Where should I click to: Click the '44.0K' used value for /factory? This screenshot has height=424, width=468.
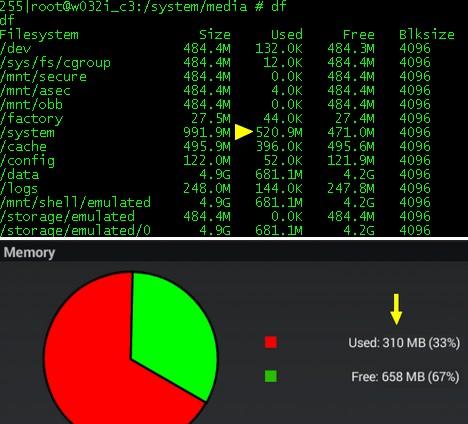coord(283,119)
